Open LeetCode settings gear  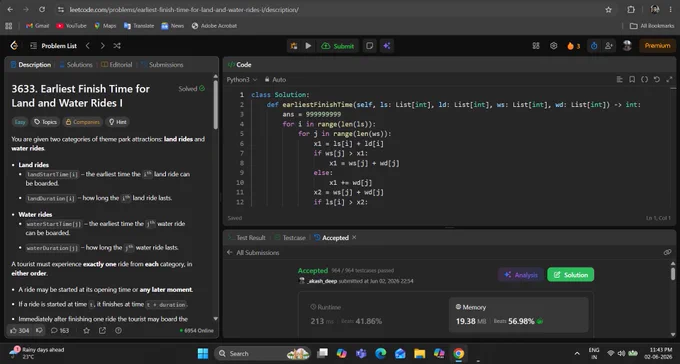(x=553, y=46)
